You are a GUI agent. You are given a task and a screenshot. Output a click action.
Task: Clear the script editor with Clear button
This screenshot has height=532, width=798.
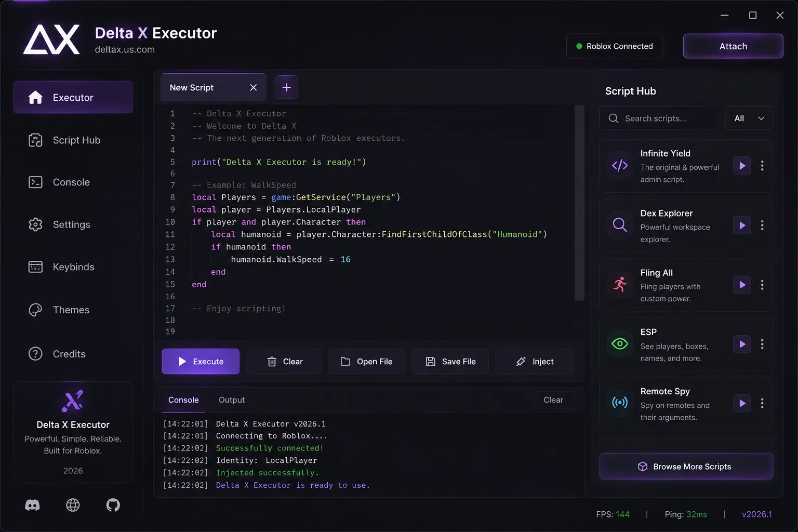click(x=285, y=362)
